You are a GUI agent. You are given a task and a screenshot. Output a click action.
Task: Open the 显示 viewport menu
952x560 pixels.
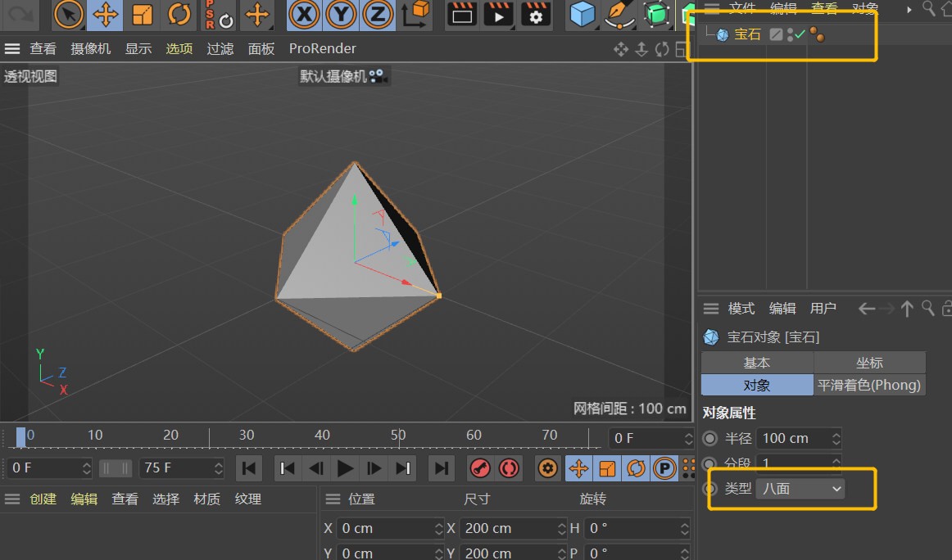pos(138,48)
